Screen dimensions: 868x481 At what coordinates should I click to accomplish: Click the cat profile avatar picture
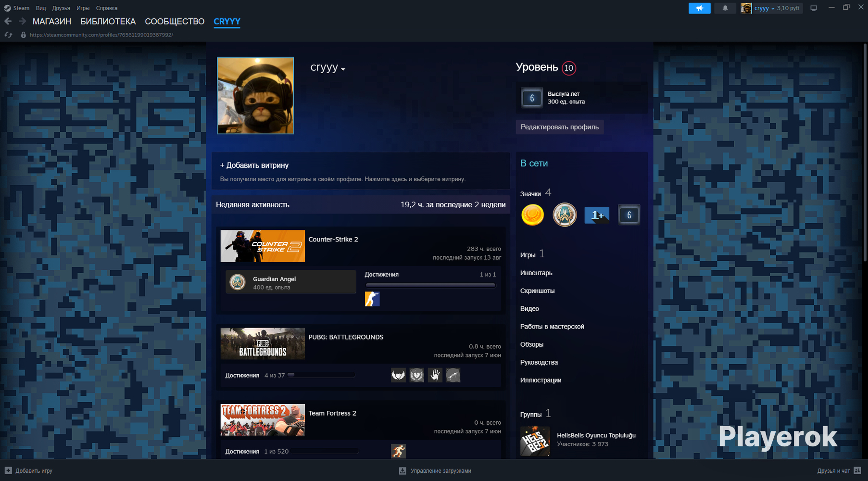[x=255, y=96]
